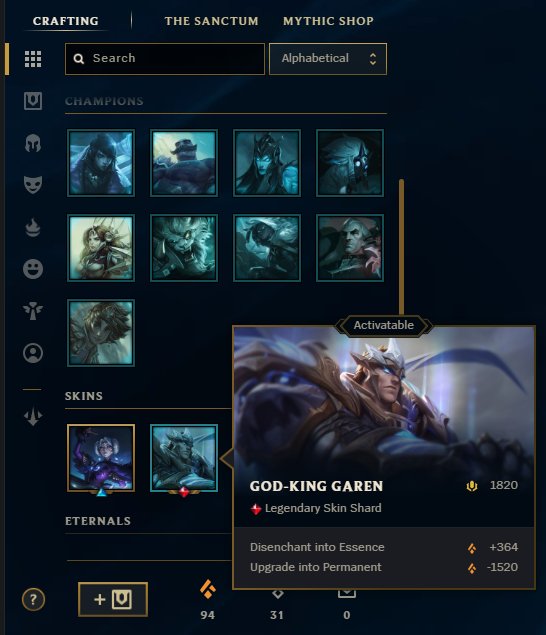The height and width of the screenshot is (635, 546).
Task: Open the champion shards filter icon
Action: point(33,101)
